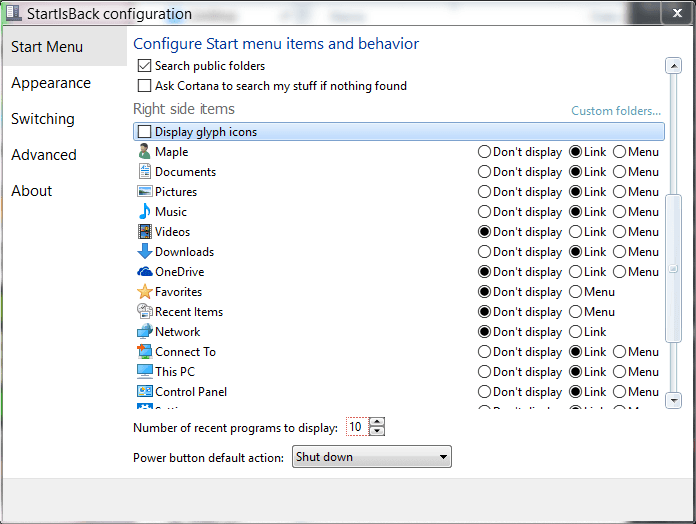The height and width of the screenshot is (524, 696).
Task: Check Display glyph icons
Action: click(x=144, y=132)
